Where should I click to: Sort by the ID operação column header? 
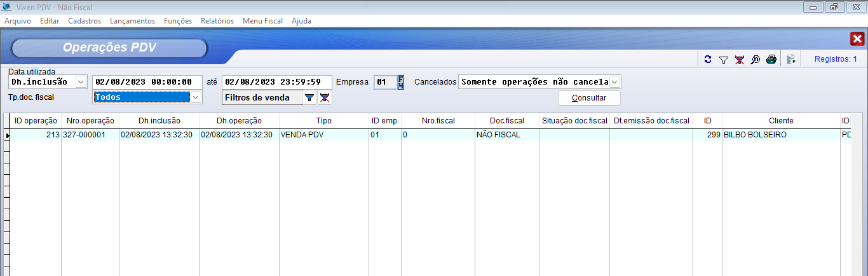36,120
